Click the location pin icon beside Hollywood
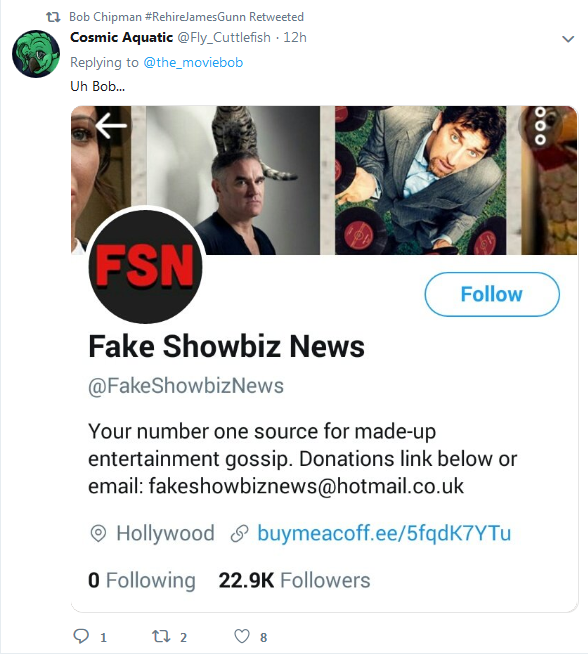588x654 pixels. (x=98, y=533)
